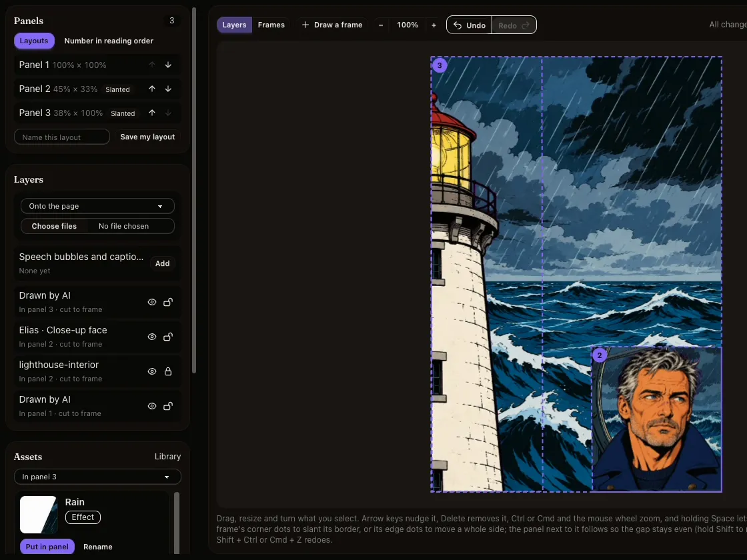
Task: Click Save my layout
Action: click(x=147, y=137)
